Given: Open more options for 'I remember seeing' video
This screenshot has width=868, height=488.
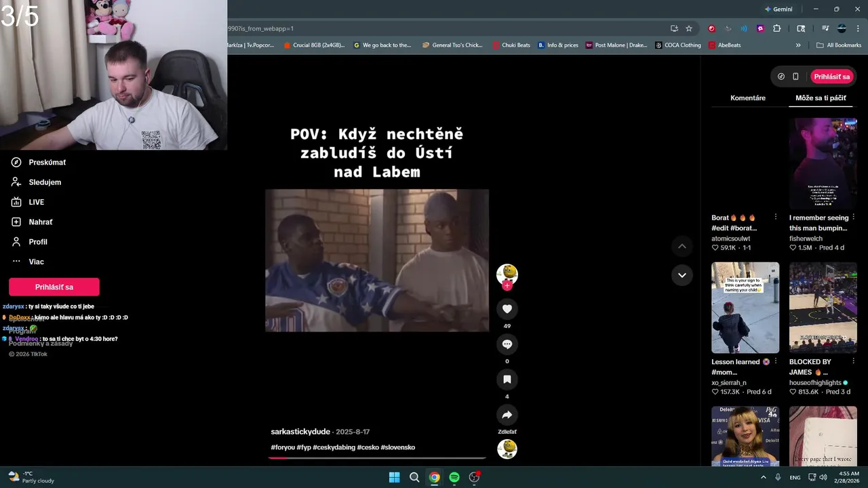Looking at the screenshot, I should [853, 218].
